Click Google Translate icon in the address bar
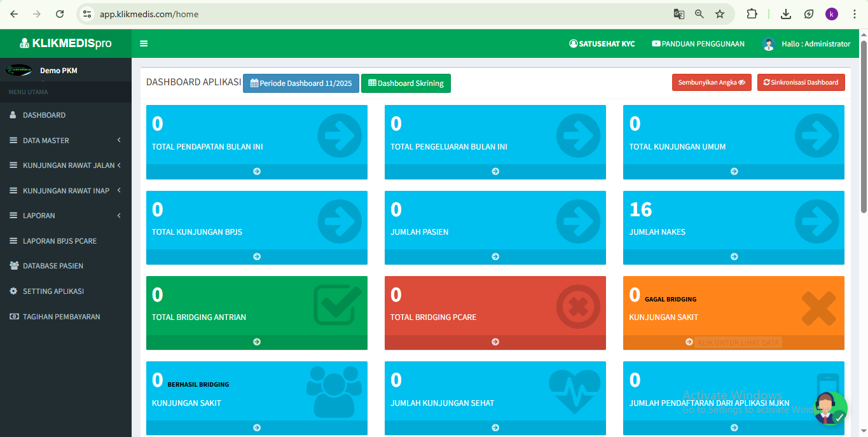Image resolution: width=868 pixels, height=437 pixels. tap(678, 13)
